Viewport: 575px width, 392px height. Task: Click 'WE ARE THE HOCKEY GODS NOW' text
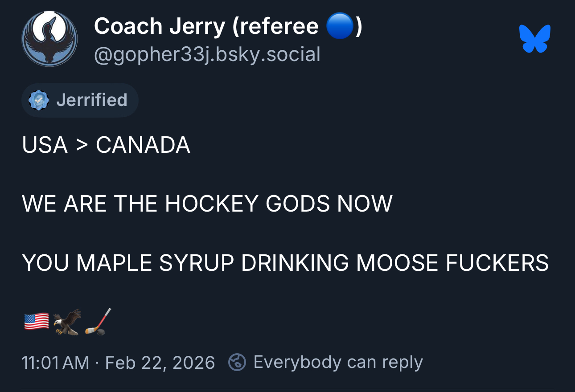tap(207, 204)
